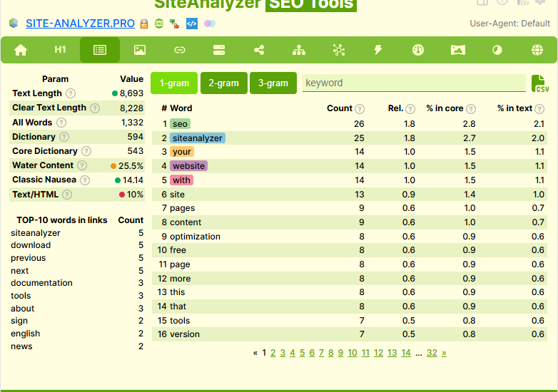The height and width of the screenshot is (392, 558).
Task: Show help for Text/HTML ratio
Action: [x=67, y=195]
